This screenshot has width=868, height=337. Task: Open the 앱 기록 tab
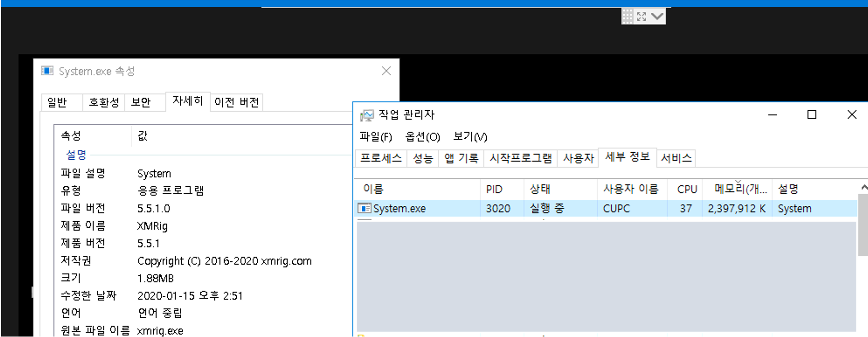pyautogui.click(x=461, y=158)
